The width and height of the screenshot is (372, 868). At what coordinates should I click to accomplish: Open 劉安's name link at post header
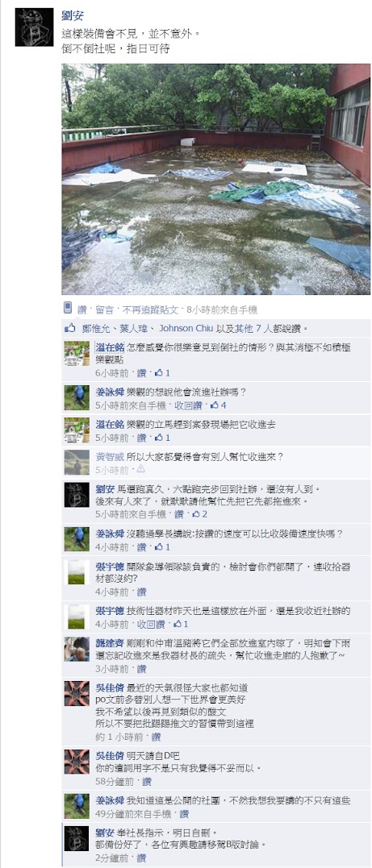tap(73, 16)
